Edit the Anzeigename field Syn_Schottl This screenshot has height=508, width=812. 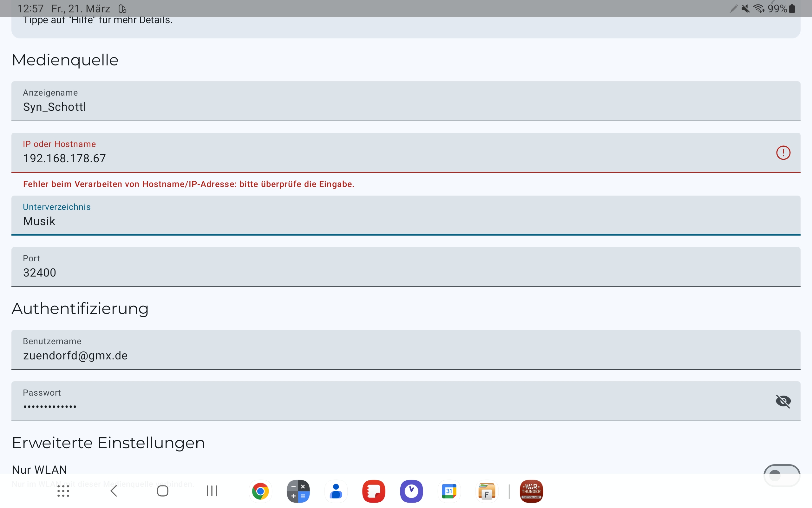(406, 101)
